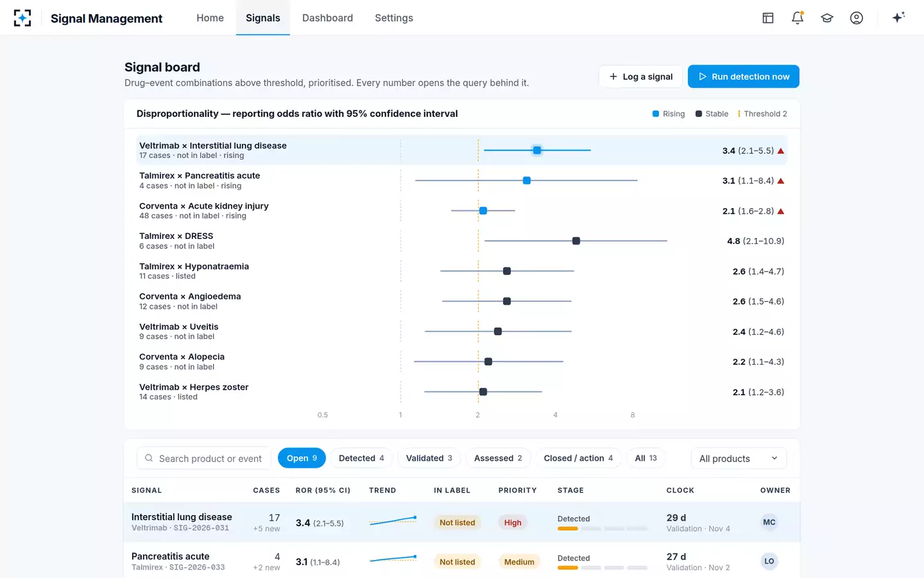Click the magnifier icon in search box
The image size is (924, 578).
[149, 458]
